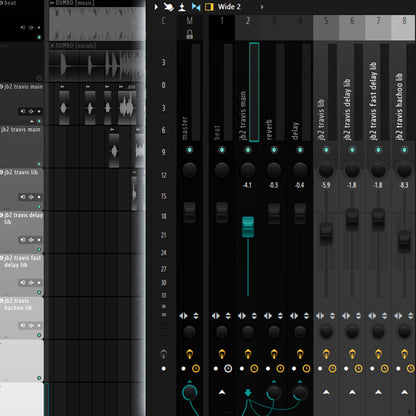The image size is (416, 416).
Task: Click the middle icon on jb2 travis fast delay lib
Action: pos(31,283)
